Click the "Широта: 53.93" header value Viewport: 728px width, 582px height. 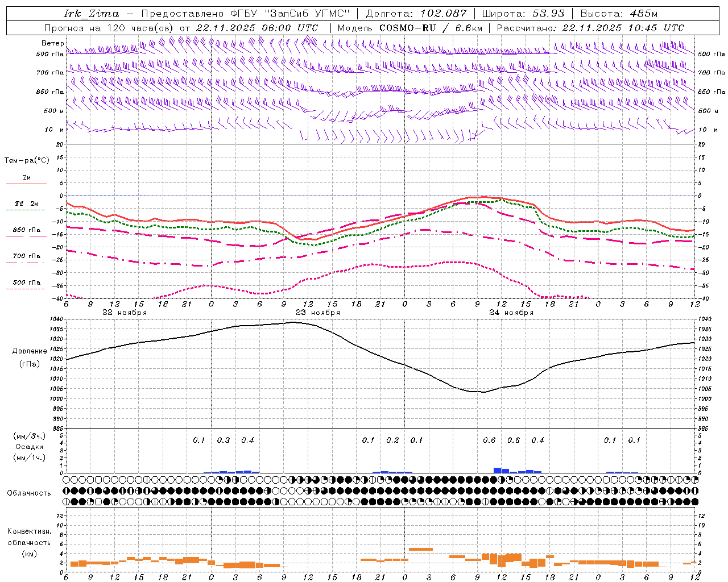523,14
